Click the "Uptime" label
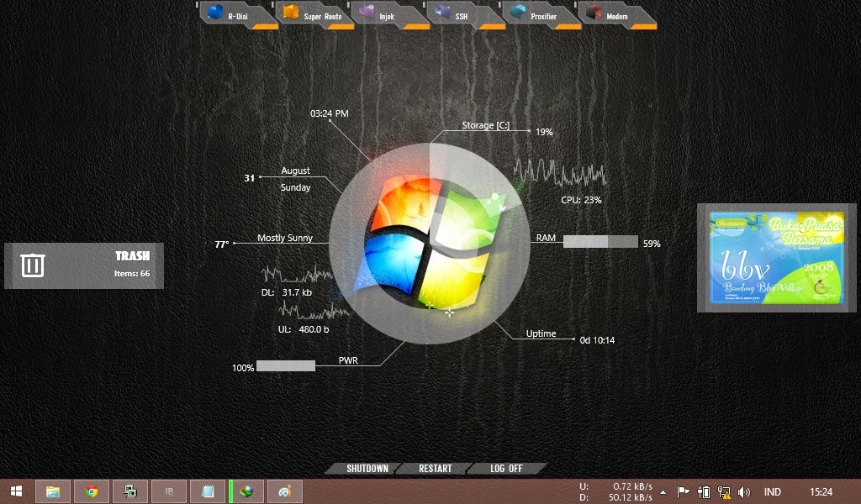 click(541, 333)
